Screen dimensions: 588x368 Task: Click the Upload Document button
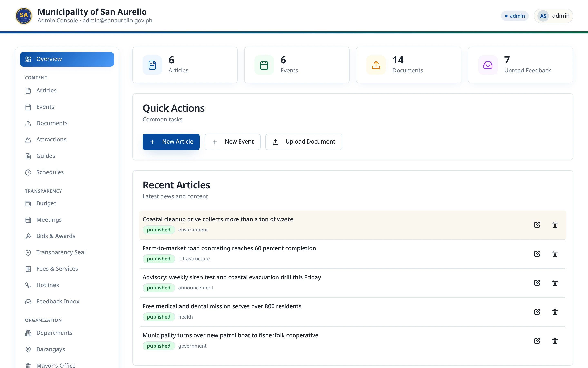point(304,142)
